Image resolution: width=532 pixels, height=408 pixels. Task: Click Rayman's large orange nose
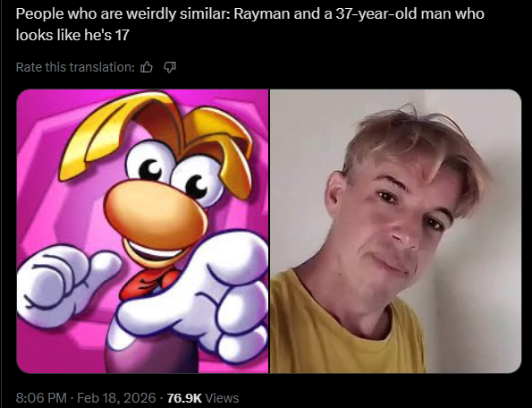[155, 212]
